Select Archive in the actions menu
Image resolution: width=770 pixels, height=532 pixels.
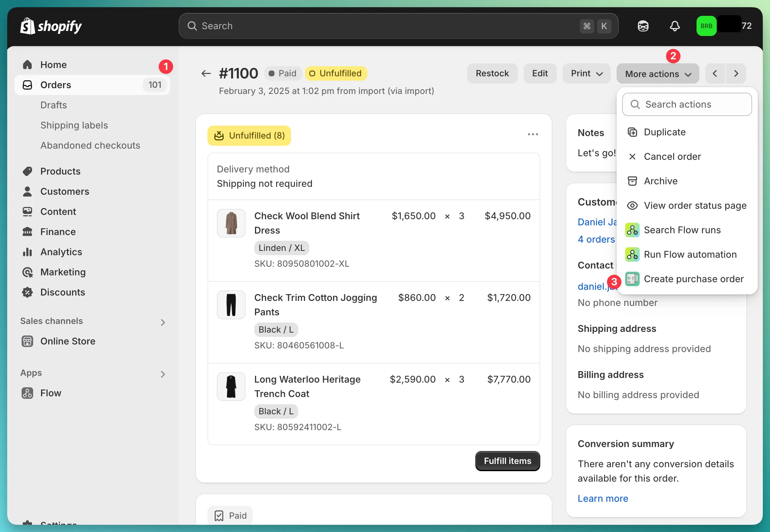[x=687, y=181]
